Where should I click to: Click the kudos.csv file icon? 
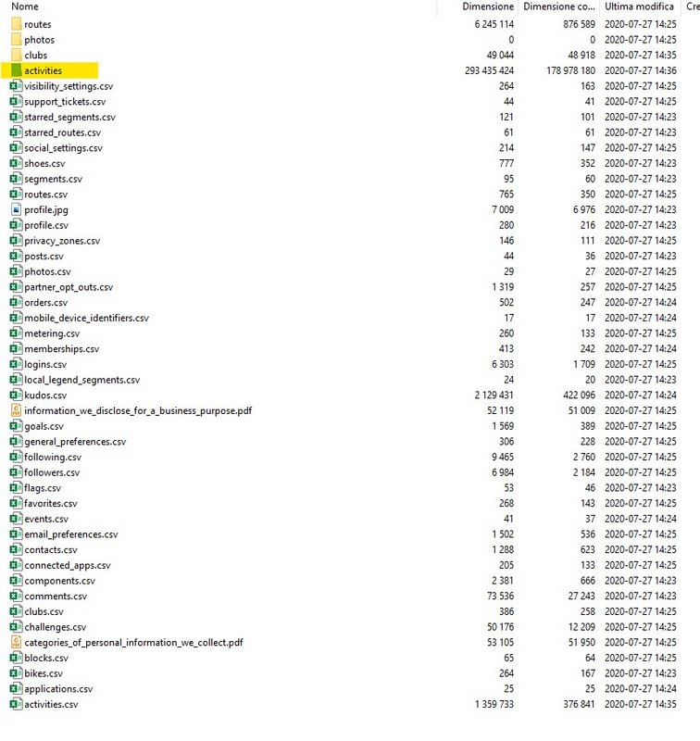pos(16,396)
